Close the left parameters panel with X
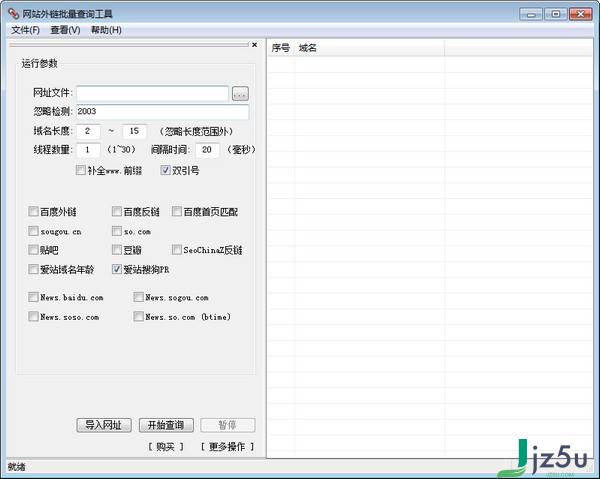This screenshot has height=479, width=600. click(x=254, y=45)
